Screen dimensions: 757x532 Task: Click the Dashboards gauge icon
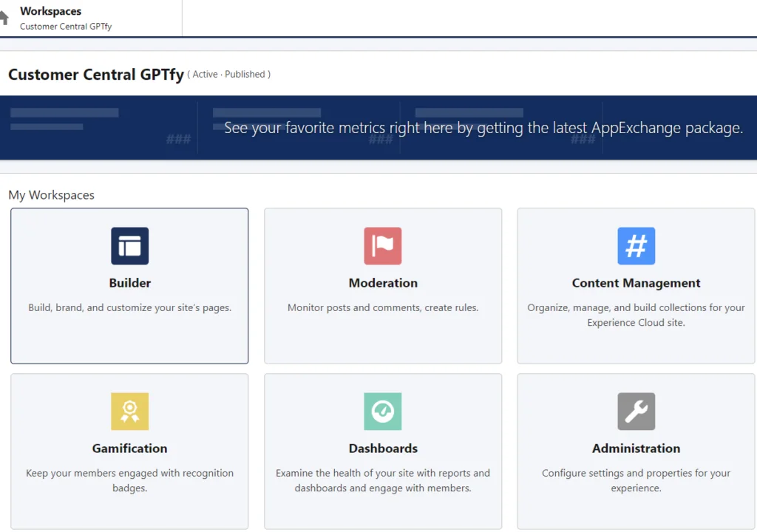383,412
